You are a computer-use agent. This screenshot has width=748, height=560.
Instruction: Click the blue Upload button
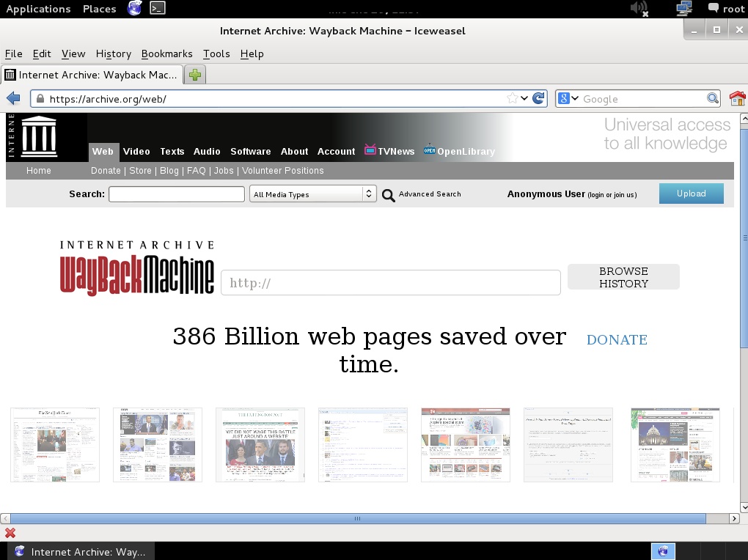tap(691, 194)
